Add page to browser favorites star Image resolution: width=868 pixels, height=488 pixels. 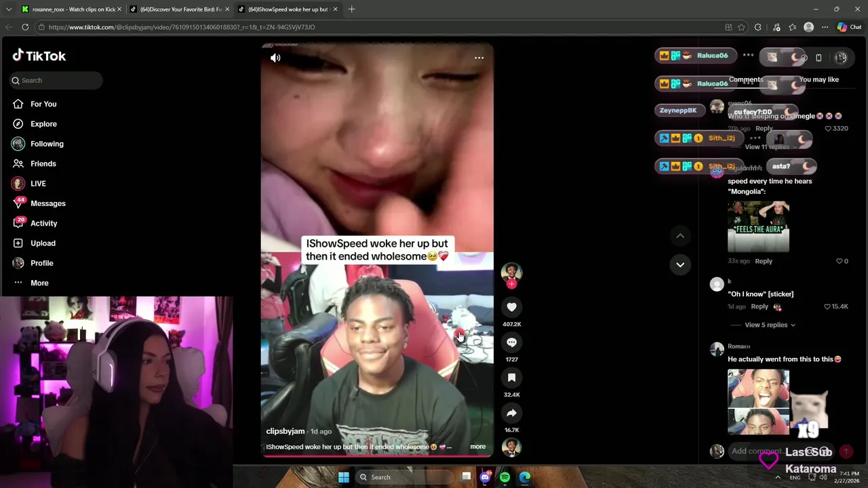[741, 27]
